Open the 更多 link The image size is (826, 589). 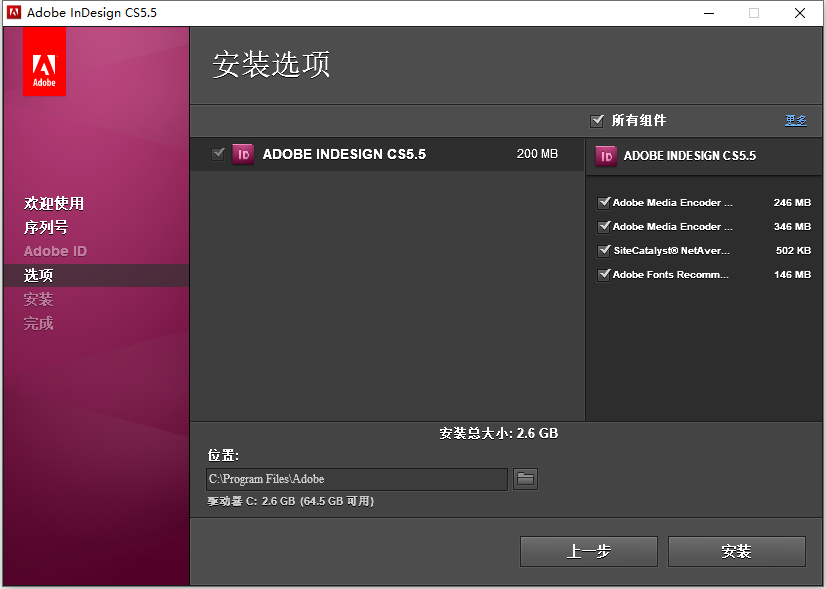795,121
